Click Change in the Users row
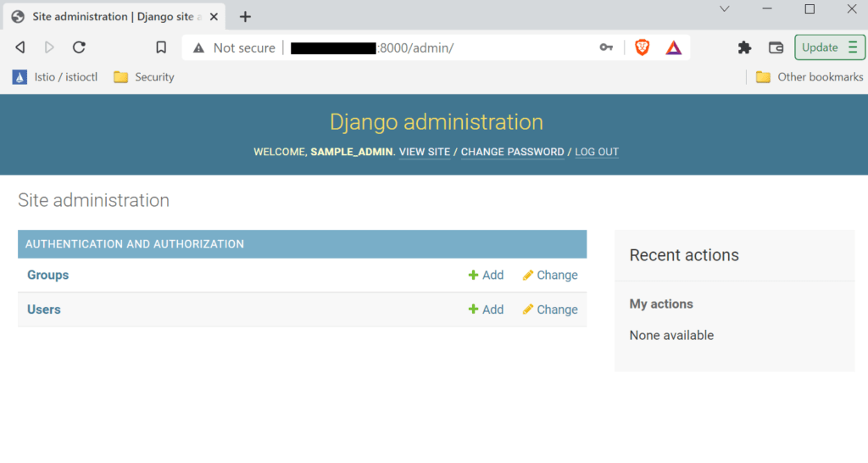The image size is (868, 463). [x=550, y=310]
